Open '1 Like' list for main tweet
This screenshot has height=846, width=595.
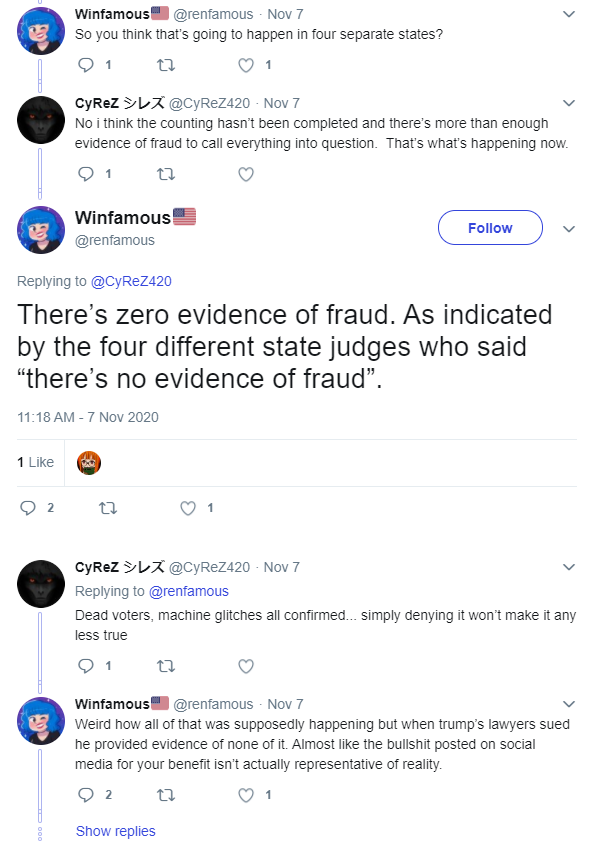point(36,462)
